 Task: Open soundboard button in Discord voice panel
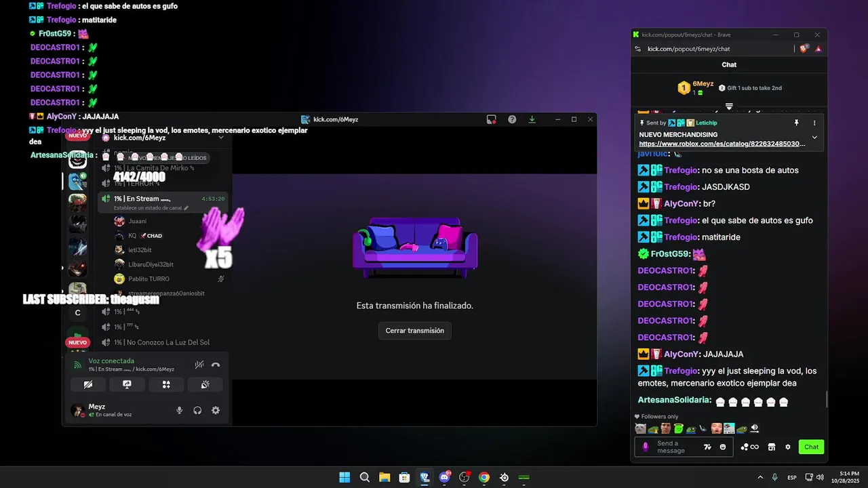pos(205,384)
